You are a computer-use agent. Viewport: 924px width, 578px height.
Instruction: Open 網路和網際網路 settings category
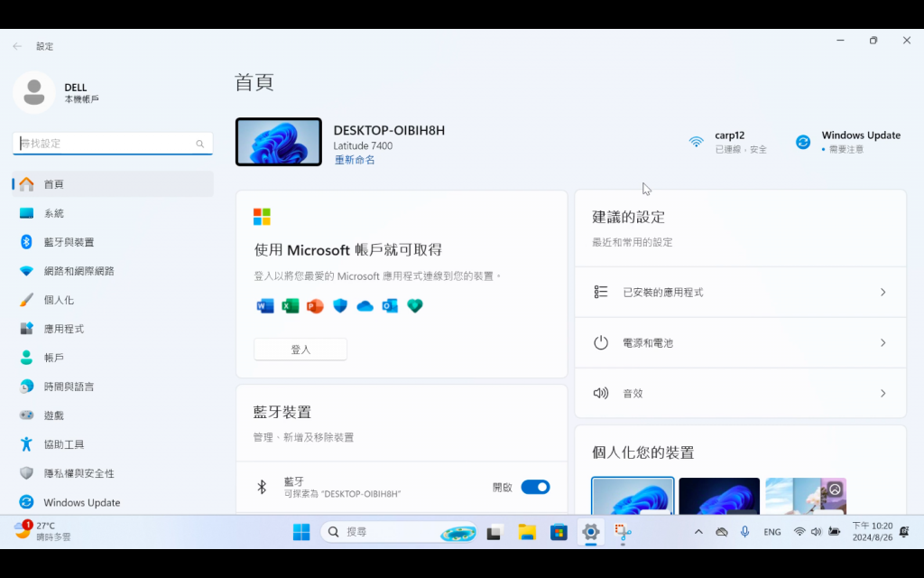113,271
